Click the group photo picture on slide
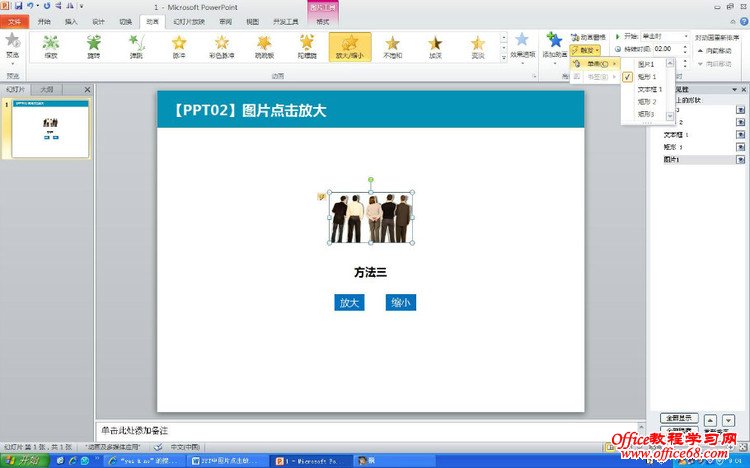Screen dimensions: 750x468 click(x=371, y=218)
